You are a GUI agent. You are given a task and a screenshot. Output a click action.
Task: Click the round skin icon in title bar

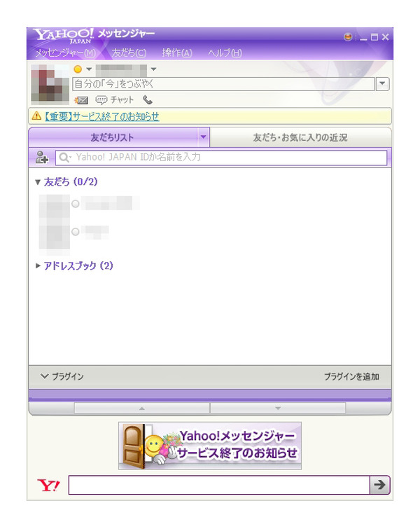tap(348, 36)
